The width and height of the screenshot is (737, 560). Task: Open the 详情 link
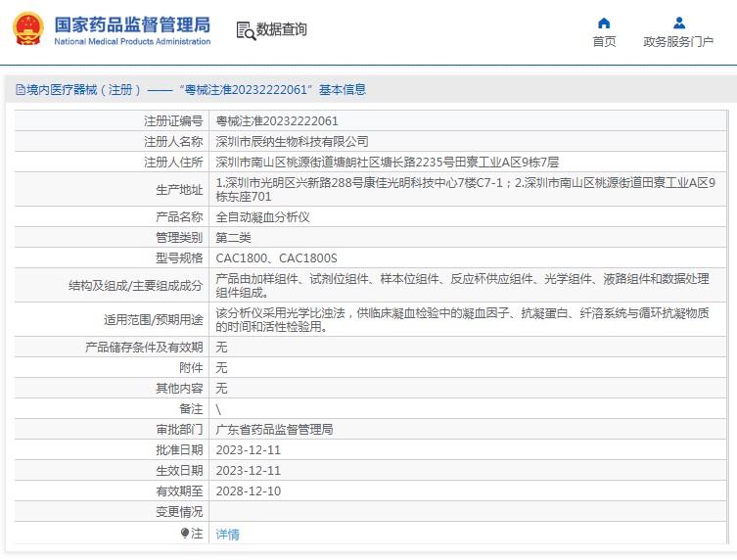tap(227, 535)
